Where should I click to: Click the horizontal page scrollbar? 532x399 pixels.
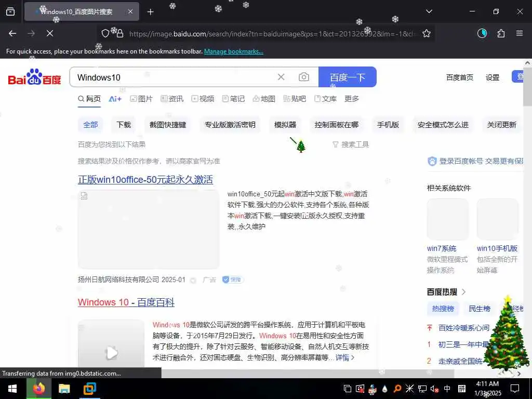(308, 373)
